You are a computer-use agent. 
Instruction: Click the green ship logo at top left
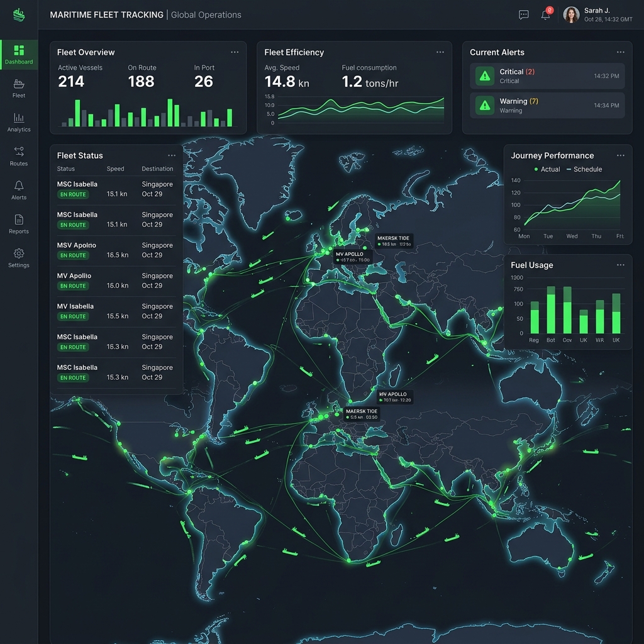(x=18, y=15)
